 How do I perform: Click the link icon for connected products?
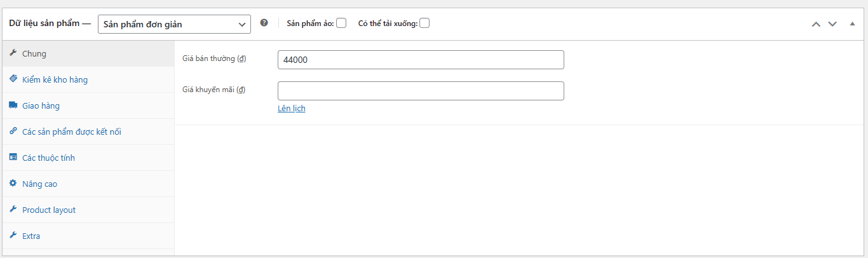(x=13, y=132)
